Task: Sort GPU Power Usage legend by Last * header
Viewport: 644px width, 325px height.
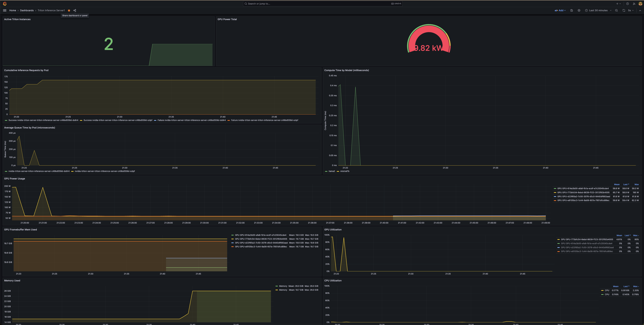Action: pos(626,184)
